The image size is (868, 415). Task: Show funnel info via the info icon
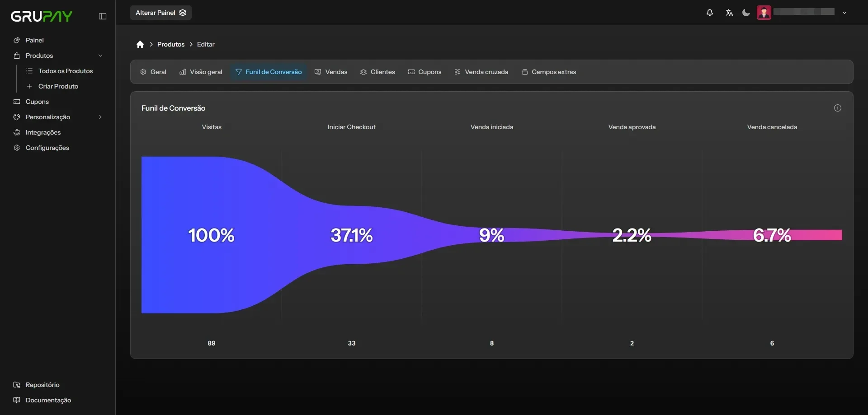coord(838,108)
